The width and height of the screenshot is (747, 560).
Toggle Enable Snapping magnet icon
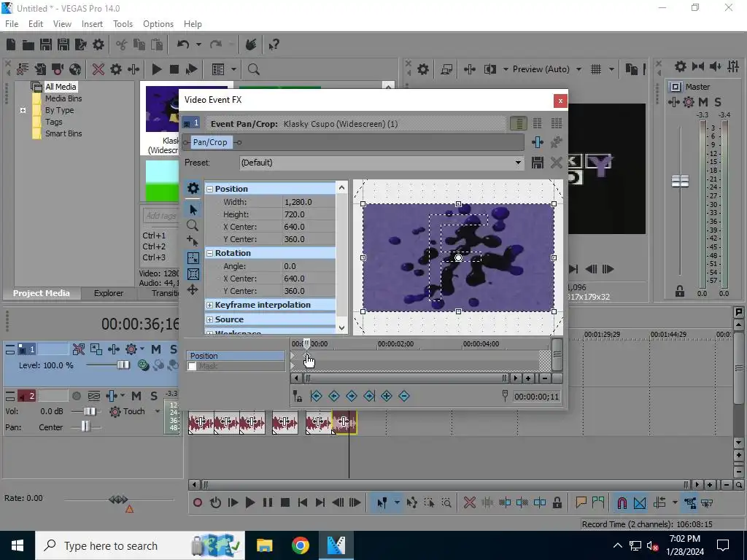(x=622, y=502)
